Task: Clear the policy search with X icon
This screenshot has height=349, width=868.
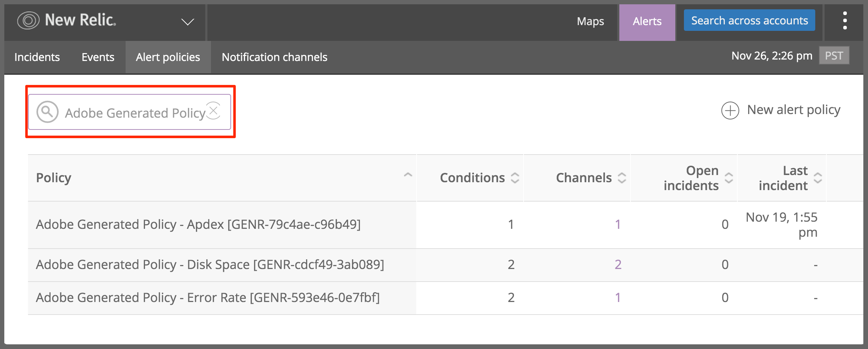Action: pos(214,110)
